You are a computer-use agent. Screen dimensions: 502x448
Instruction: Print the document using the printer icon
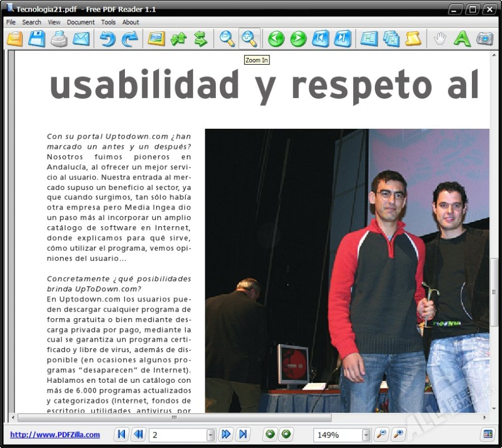[x=59, y=38]
